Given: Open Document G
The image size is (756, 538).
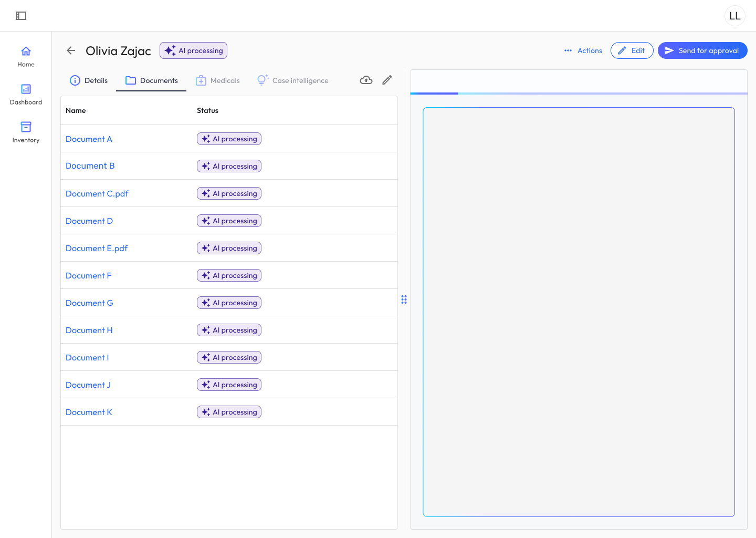Looking at the screenshot, I should 89,303.
